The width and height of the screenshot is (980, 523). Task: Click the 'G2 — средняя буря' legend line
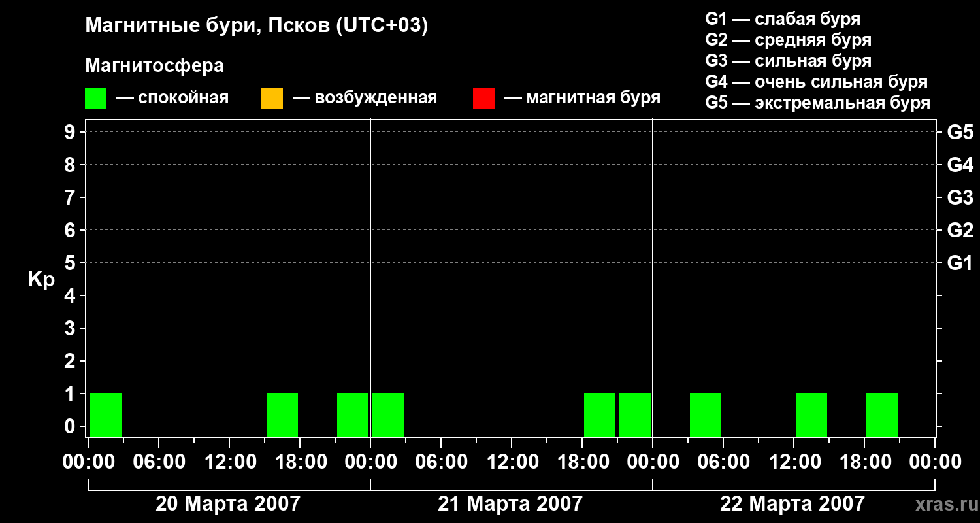click(x=789, y=40)
